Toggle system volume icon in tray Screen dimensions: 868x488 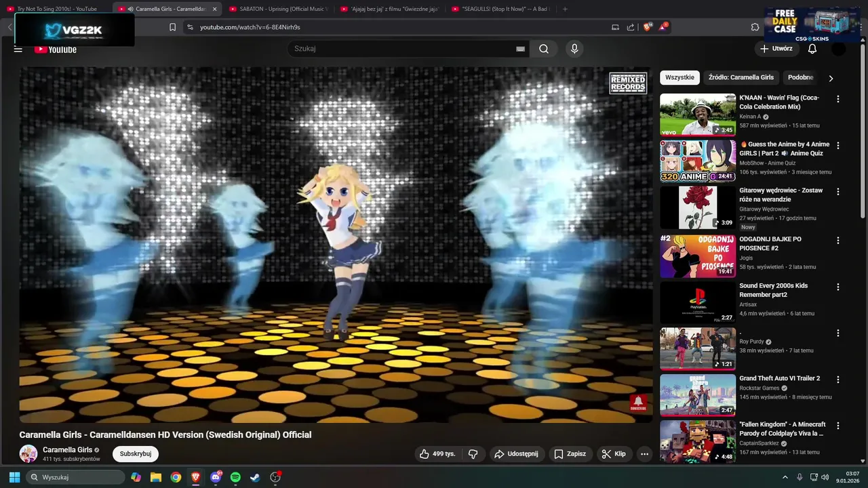point(825,477)
